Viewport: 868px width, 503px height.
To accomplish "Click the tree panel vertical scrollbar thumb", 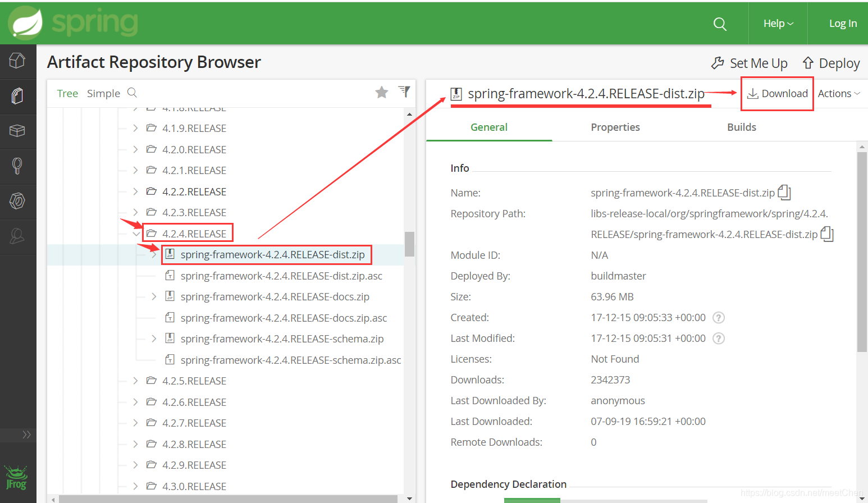I will [409, 244].
